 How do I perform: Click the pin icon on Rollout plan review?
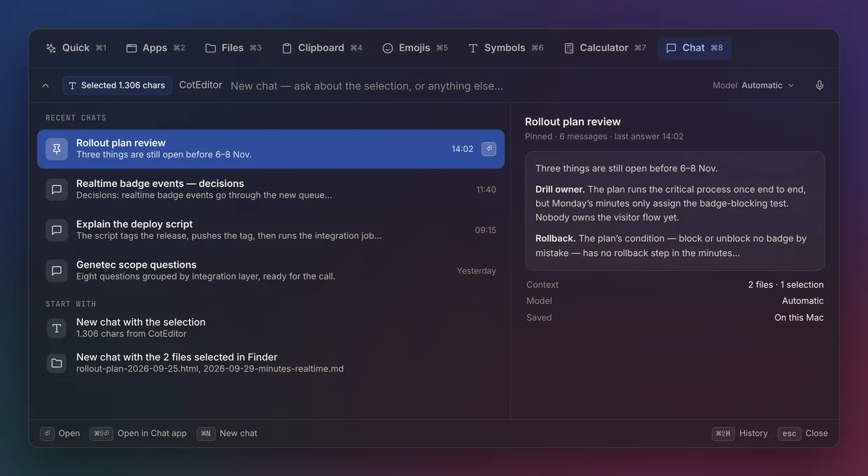[x=57, y=149]
